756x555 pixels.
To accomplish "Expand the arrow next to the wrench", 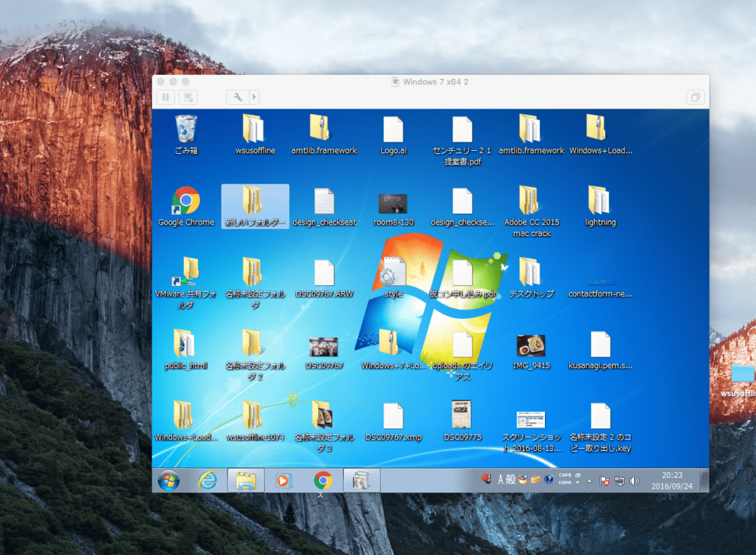I will click(x=254, y=97).
